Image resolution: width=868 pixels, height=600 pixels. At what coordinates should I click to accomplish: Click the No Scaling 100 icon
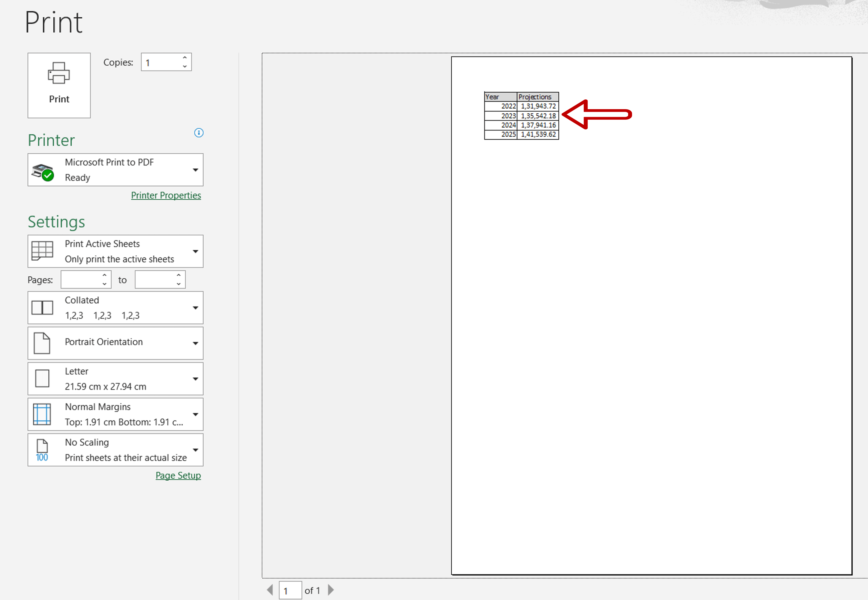[42, 450]
